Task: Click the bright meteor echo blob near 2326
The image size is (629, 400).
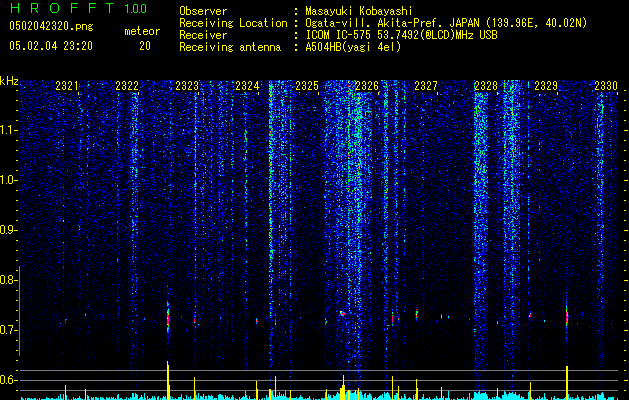Action: [343, 313]
